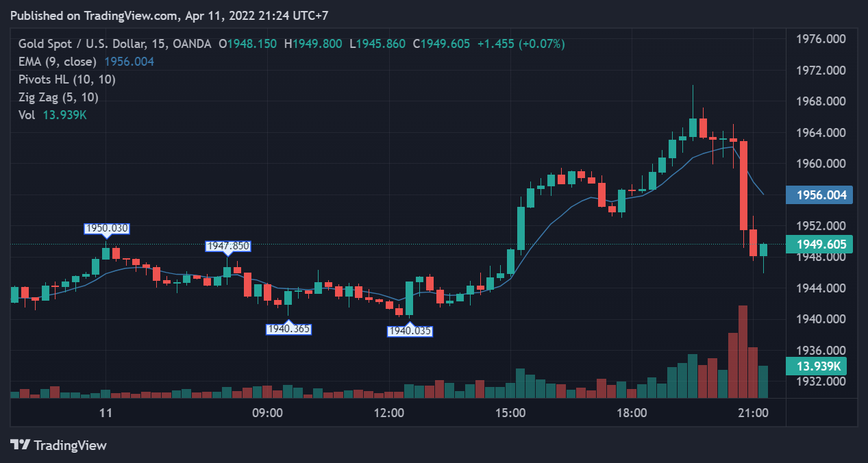Click the 1950.030 pivot high label
Image resolution: width=868 pixels, height=463 pixels.
coord(106,228)
